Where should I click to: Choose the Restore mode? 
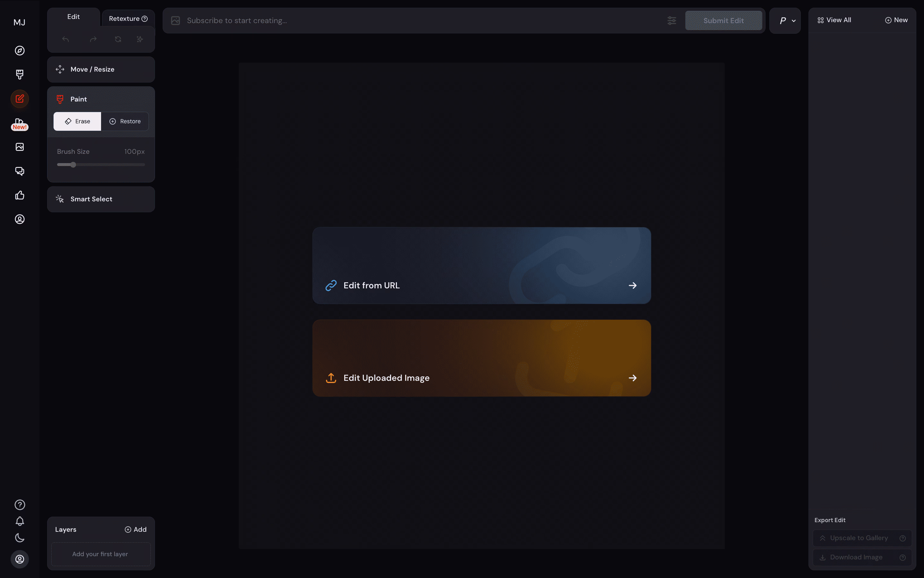[125, 121]
